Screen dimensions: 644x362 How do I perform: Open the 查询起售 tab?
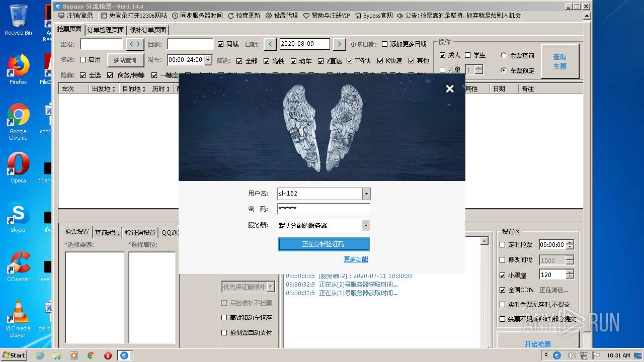click(x=107, y=232)
